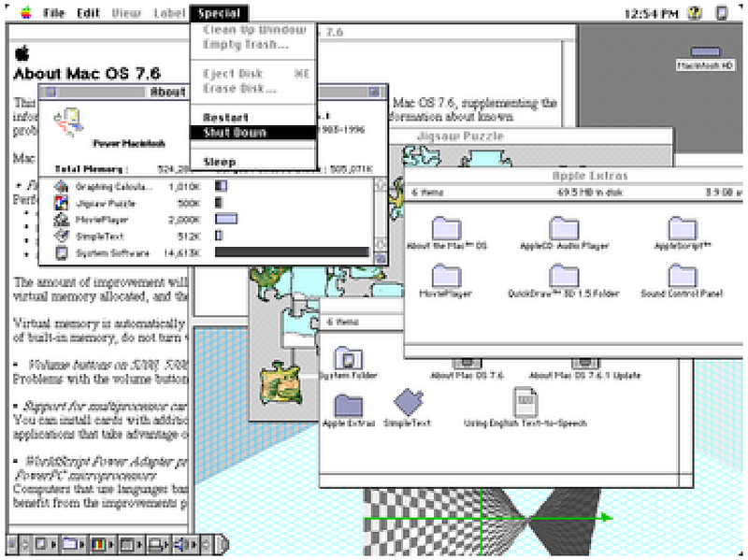Select the QuickDraw 3D 1.5 Folder

click(565, 275)
